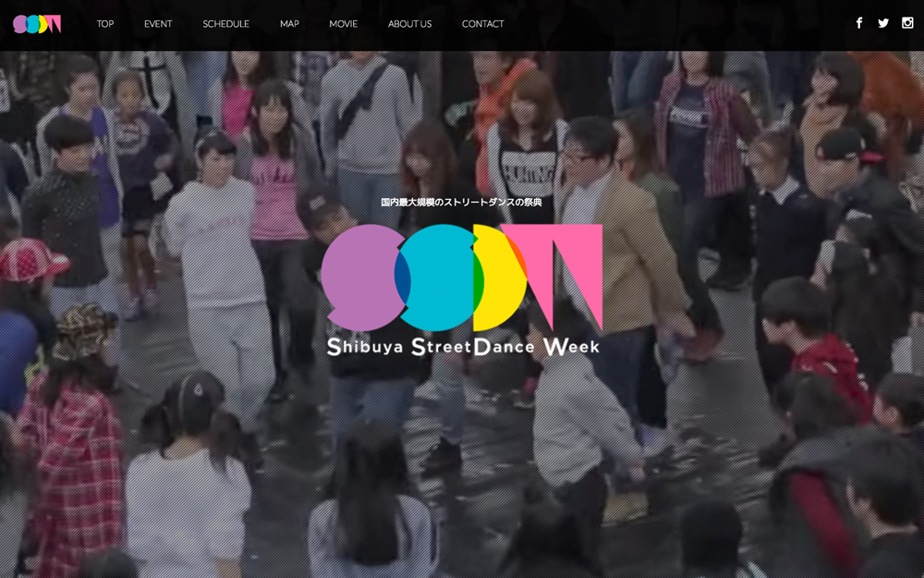Screen dimensions: 924x578
Task: Open the EVENT navigation item
Action: pyautogui.click(x=158, y=24)
